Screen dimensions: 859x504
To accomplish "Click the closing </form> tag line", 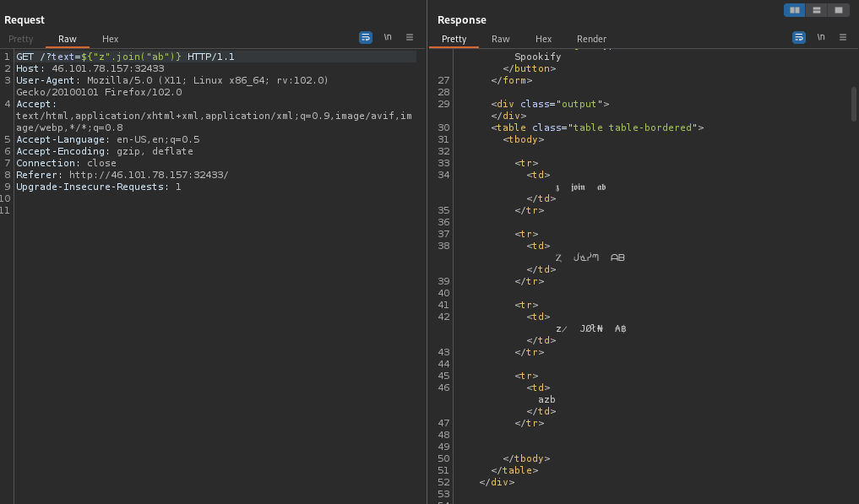I will tap(512, 80).
